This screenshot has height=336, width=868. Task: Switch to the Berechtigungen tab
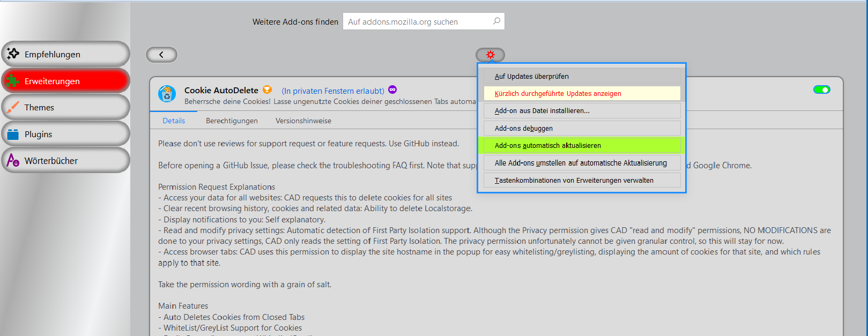(232, 121)
